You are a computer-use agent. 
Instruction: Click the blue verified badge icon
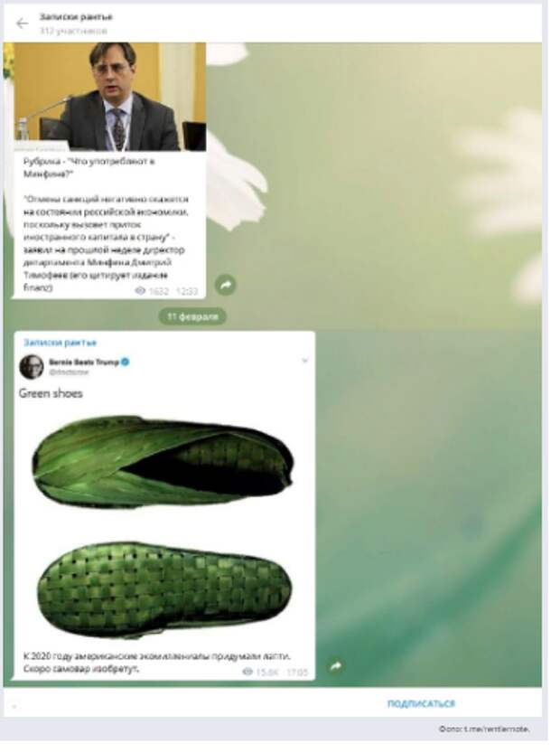pyautogui.click(x=125, y=362)
